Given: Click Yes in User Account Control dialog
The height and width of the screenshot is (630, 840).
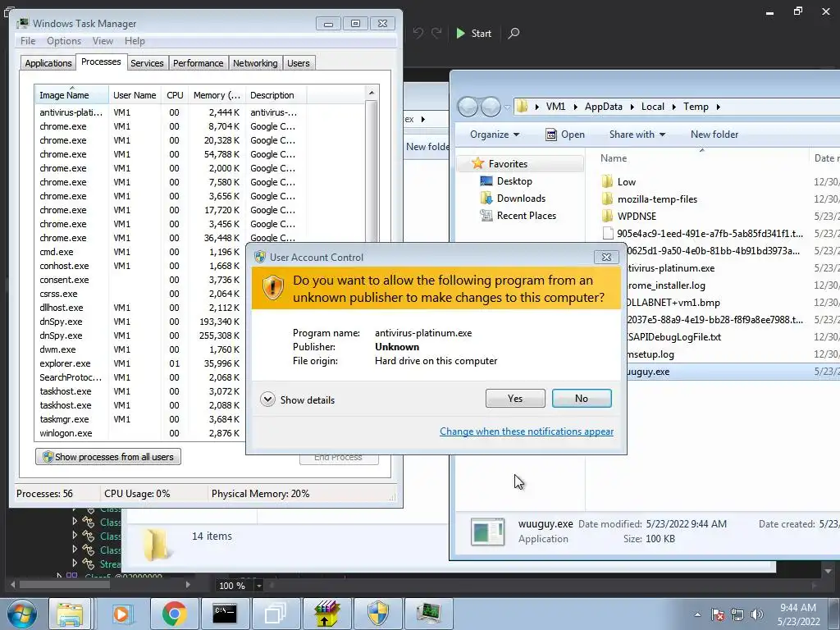Looking at the screenshot, I should click(x=515, y=399).
